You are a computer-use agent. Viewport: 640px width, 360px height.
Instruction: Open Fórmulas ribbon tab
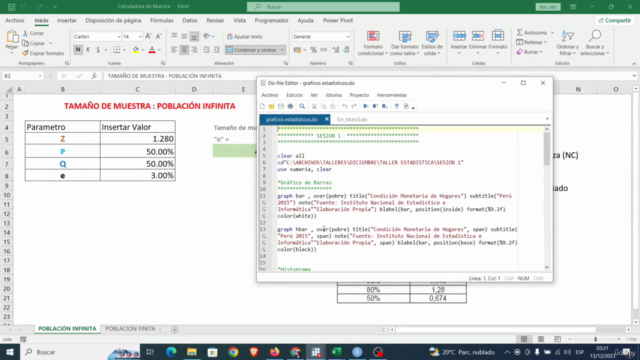pos(162,20)
